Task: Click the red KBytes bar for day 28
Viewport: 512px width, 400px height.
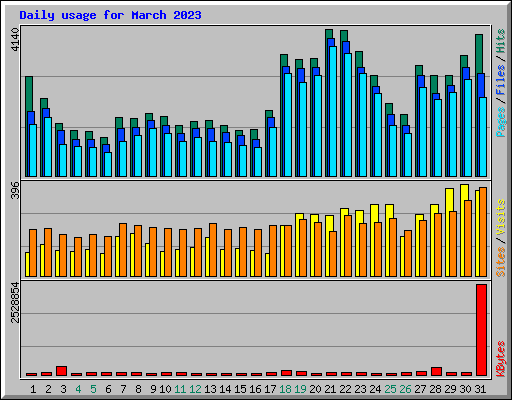Action: (x=436, y=372)
